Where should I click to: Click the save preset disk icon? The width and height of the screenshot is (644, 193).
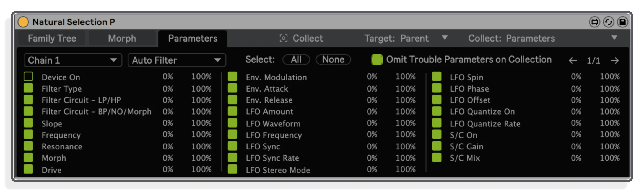pyautogui.click(x=622, y=22)
